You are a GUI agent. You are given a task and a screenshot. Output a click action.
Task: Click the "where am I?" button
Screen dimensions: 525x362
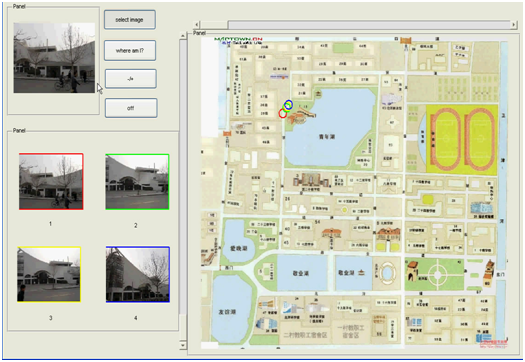(130, 51)
